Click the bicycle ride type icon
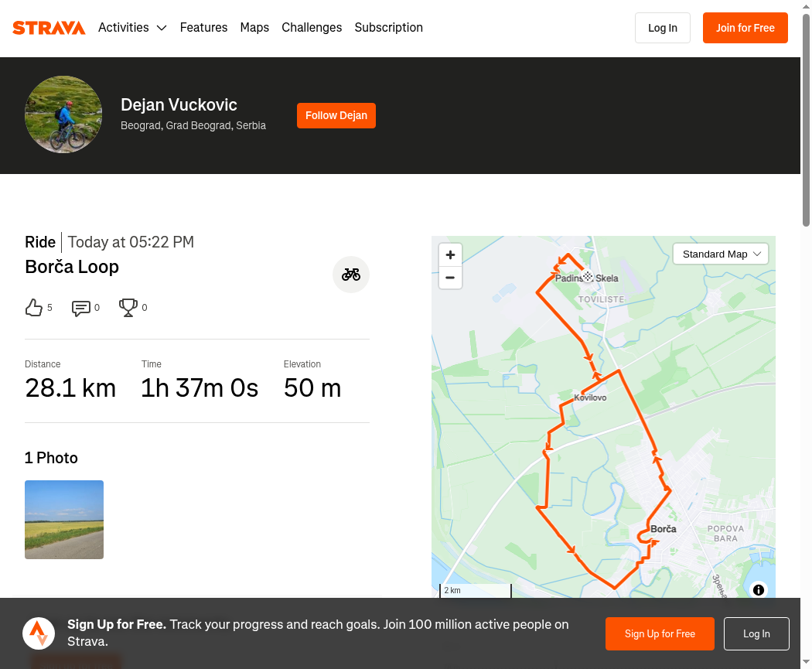This screenshot has width=812, height=669. 351,275
